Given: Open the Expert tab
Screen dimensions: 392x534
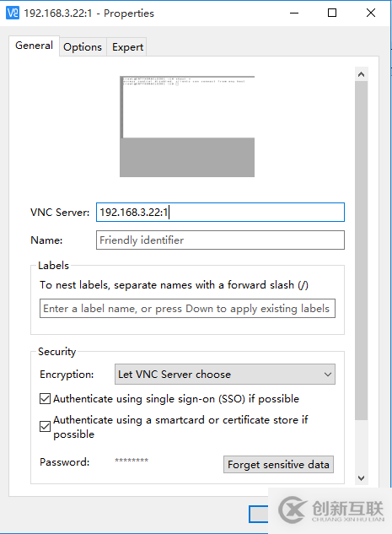Looking at the screenshot, I should (127, 47).
